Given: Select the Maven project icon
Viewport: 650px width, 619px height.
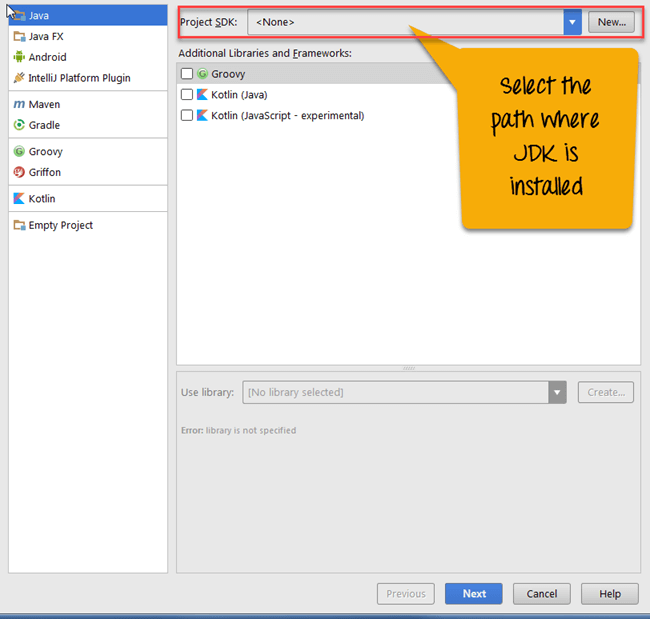Looking at the screenshot, I should [x=19, y=104].
